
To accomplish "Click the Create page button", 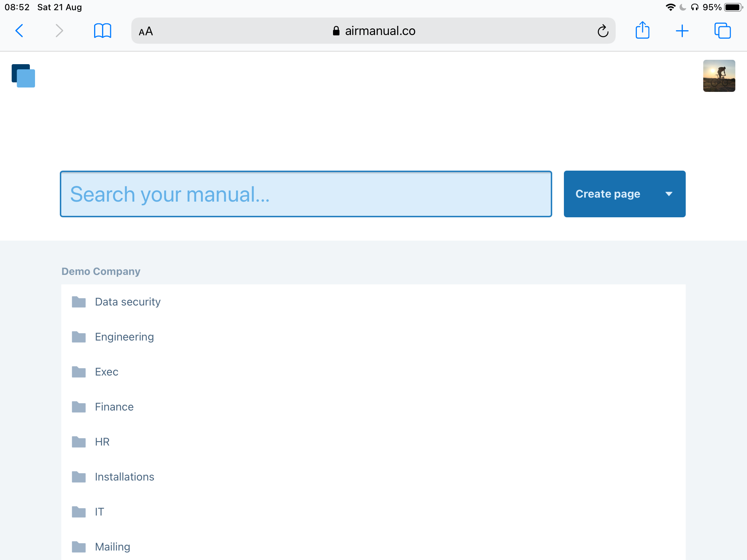I will pyautogui.click(x=608, y=194).
